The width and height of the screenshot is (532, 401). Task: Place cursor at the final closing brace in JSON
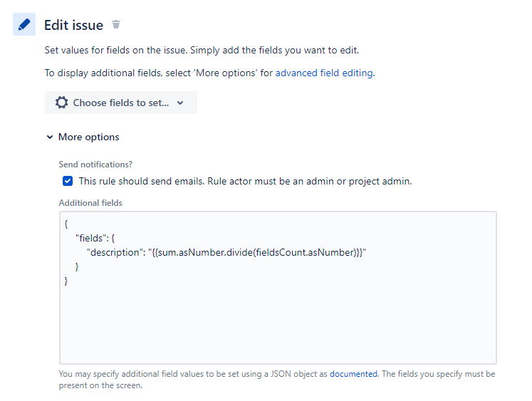click(66, 281)
